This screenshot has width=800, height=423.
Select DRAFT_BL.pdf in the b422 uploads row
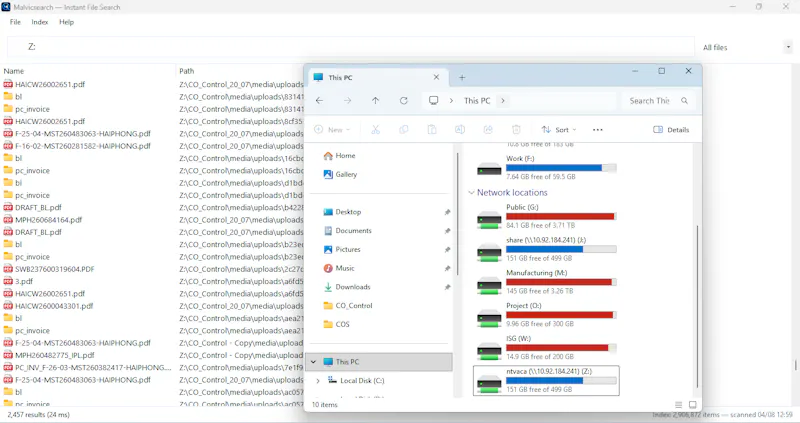coord(38,208)
